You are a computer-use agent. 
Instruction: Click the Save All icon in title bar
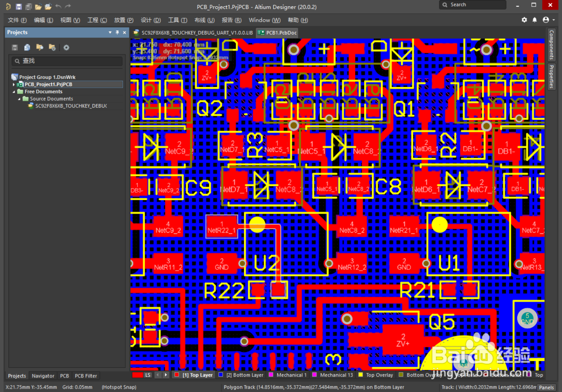coord(28,6)
